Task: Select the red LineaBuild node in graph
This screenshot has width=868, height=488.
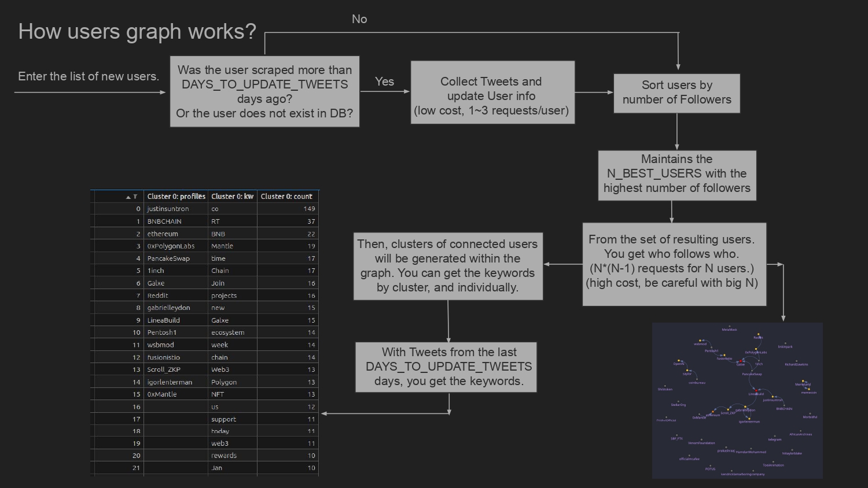Action: (x=757, y=390)
